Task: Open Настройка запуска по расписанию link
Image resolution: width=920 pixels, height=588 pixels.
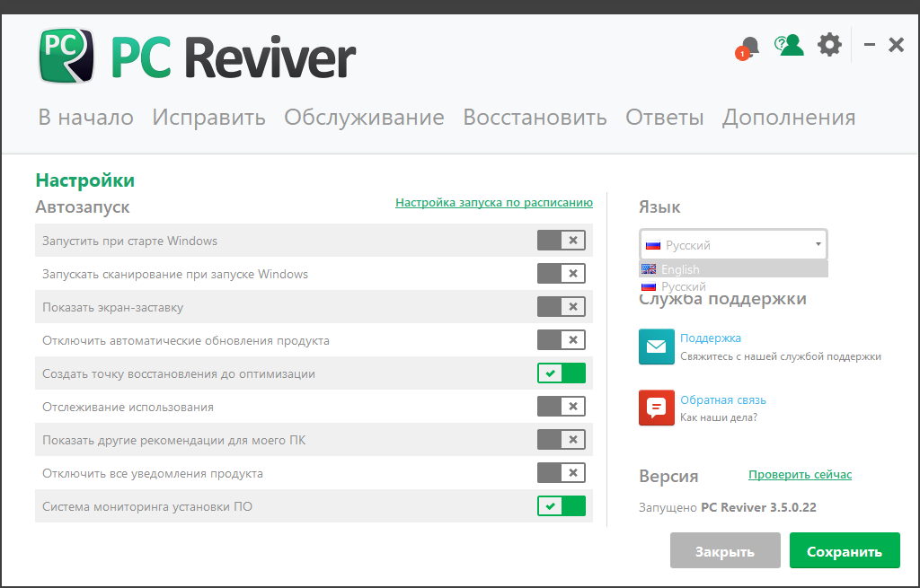Action: [x=494, y=202]
